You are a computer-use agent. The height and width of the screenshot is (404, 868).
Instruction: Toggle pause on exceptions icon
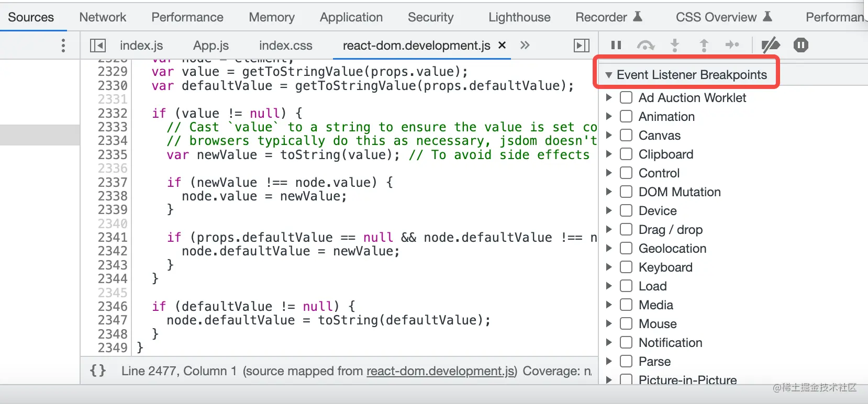pos(800,46)
